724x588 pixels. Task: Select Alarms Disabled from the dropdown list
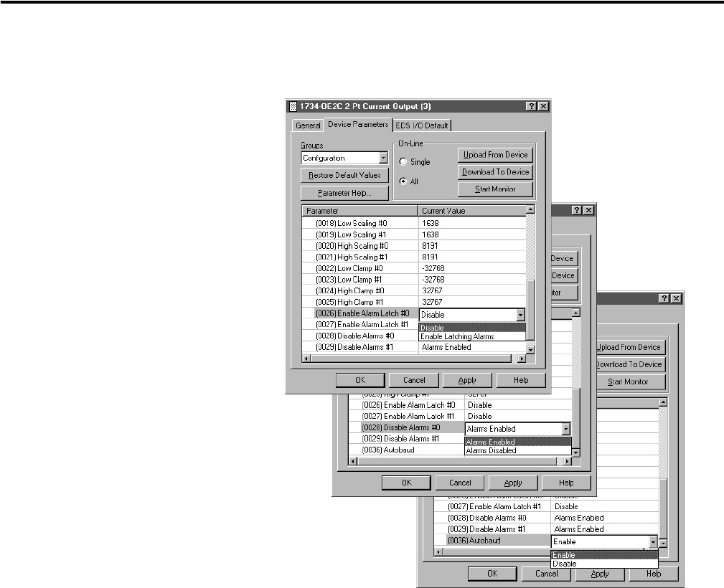coord(491,451)
